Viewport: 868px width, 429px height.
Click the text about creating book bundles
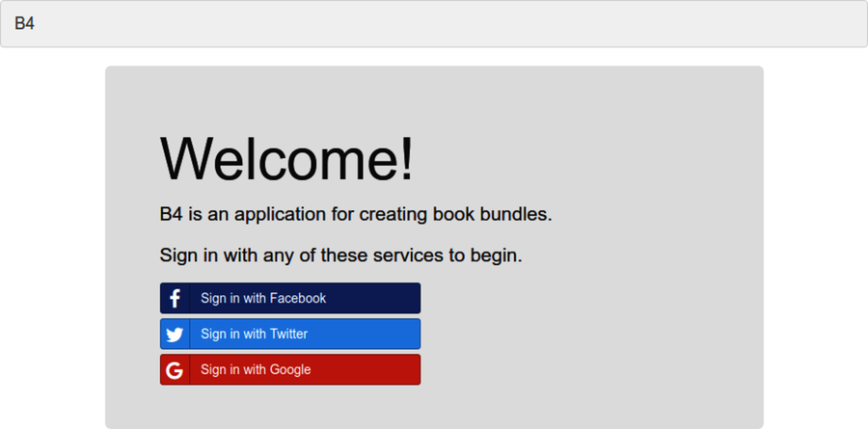click(x=356, y=214)
